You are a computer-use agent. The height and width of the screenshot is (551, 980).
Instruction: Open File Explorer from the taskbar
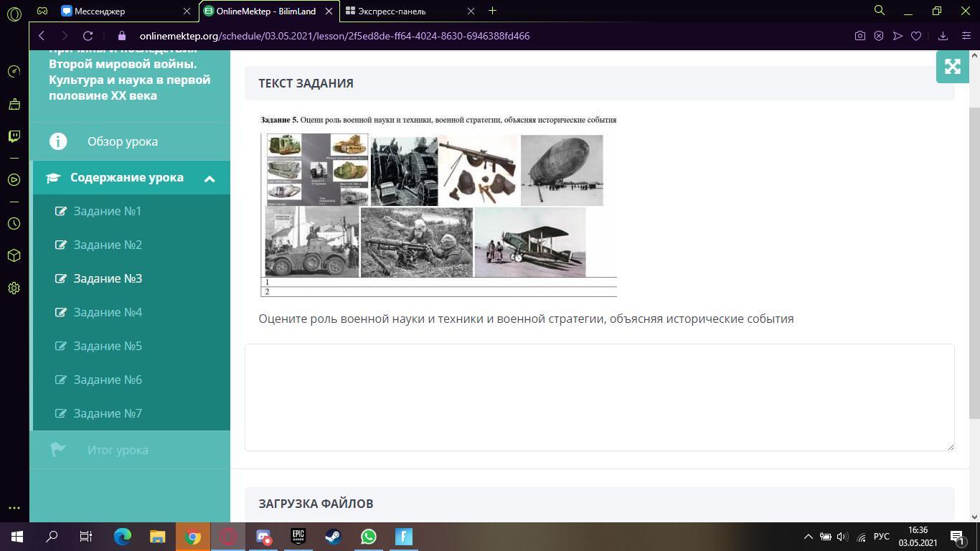158,537
